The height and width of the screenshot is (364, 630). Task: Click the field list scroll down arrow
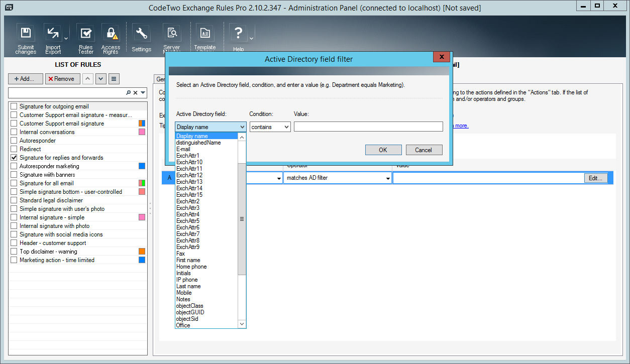(x=242, y=324)
